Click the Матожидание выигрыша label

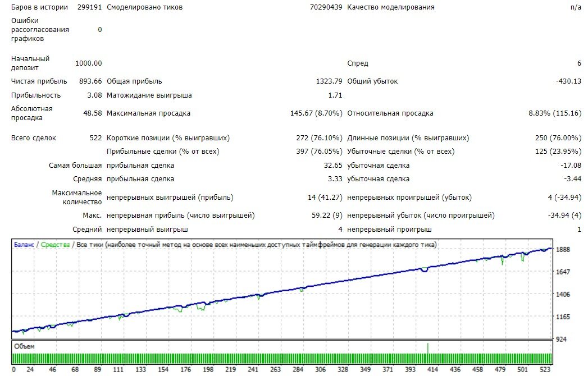pyautogui.click(x=149, y=95)
